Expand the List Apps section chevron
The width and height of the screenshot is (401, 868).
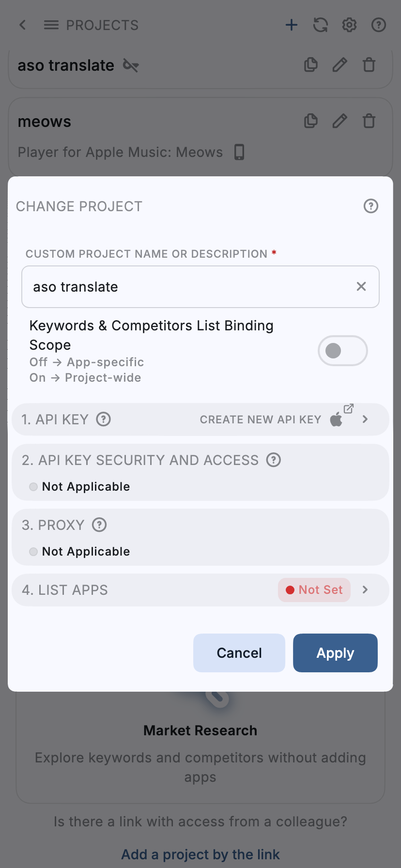[x=365, y=590]
